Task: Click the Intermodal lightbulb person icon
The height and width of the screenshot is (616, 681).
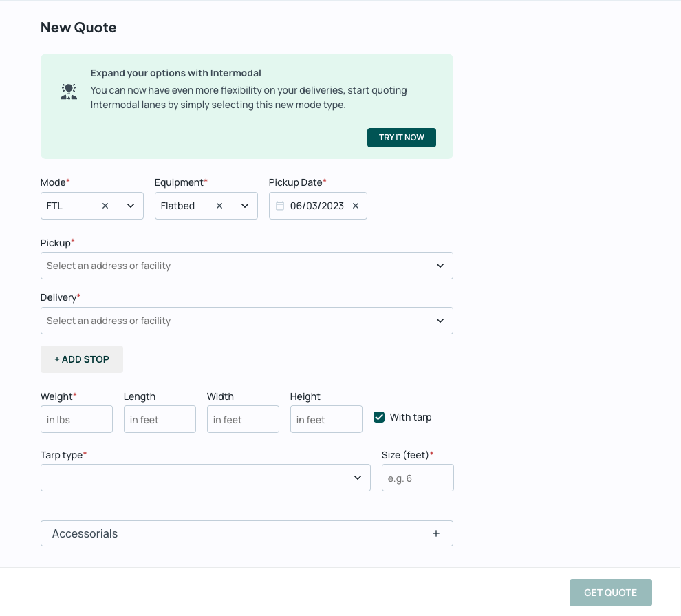Action: point(69,92)
